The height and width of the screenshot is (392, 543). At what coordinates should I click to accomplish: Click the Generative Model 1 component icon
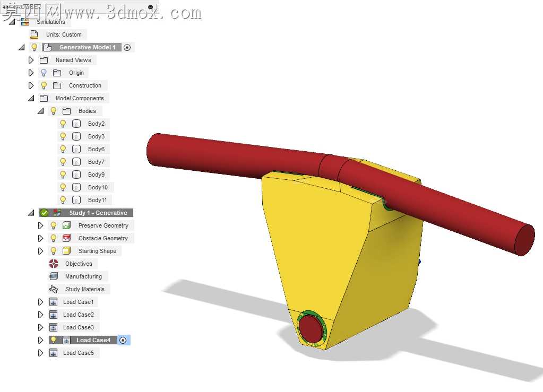tap(47, 47)
